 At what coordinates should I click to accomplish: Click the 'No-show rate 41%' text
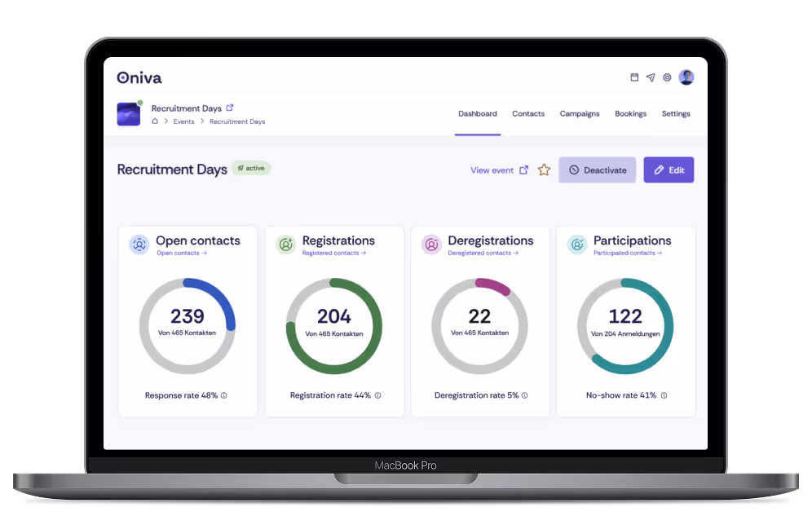click(x=621, y=395)
